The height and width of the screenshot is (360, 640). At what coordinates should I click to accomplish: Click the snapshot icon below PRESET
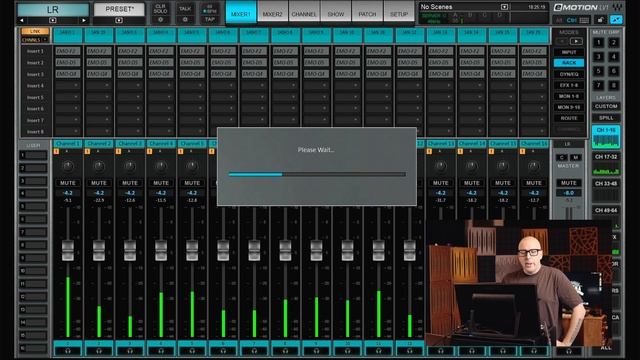click(119, 20)
